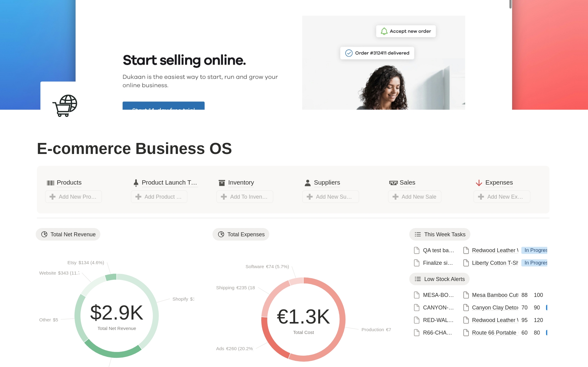
Task: Click the red down arrow beside Expenses
Action: 479,183
